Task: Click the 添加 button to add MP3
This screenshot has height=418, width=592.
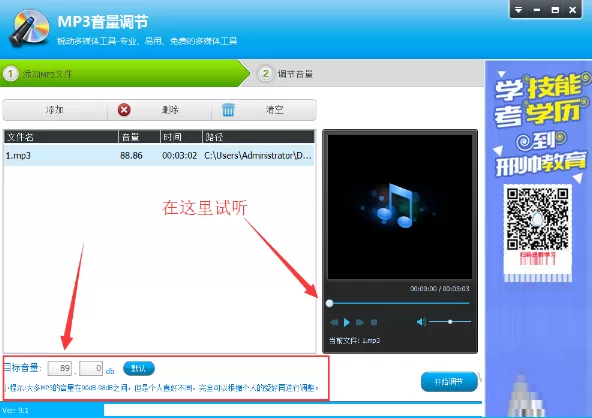Action: [x=55, y=110]
